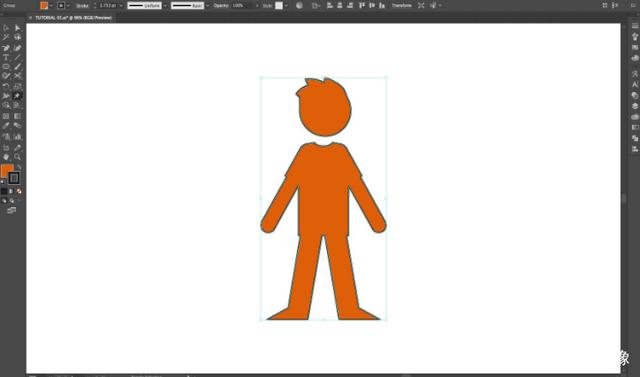Activate the Pen tool
This screenshot has width=640, height=377.
(6, 48)
